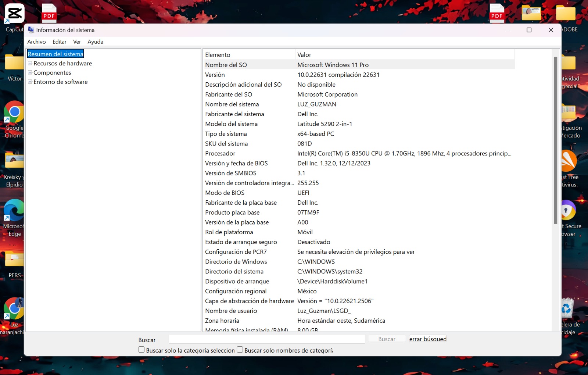Expand the Componentes tree node

tap(30, 72)
